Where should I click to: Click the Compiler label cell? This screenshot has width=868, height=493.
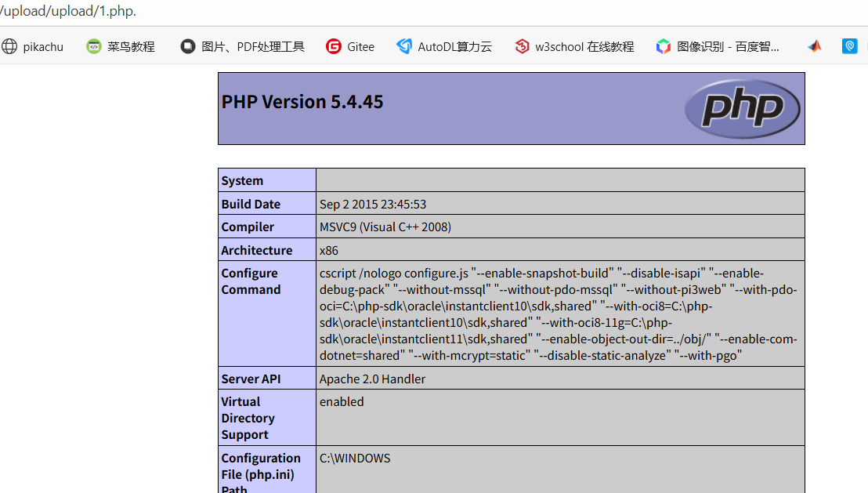(x=267, y=227)
